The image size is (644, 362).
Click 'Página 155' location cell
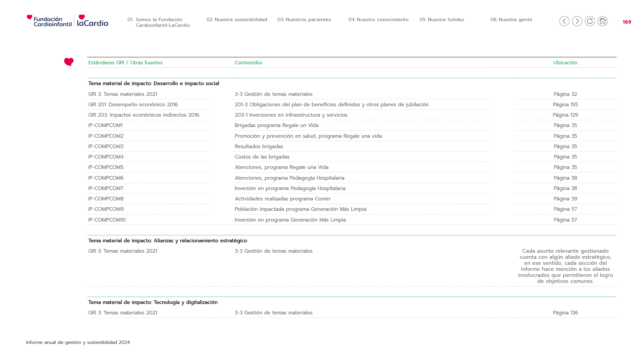pos(565,105)
